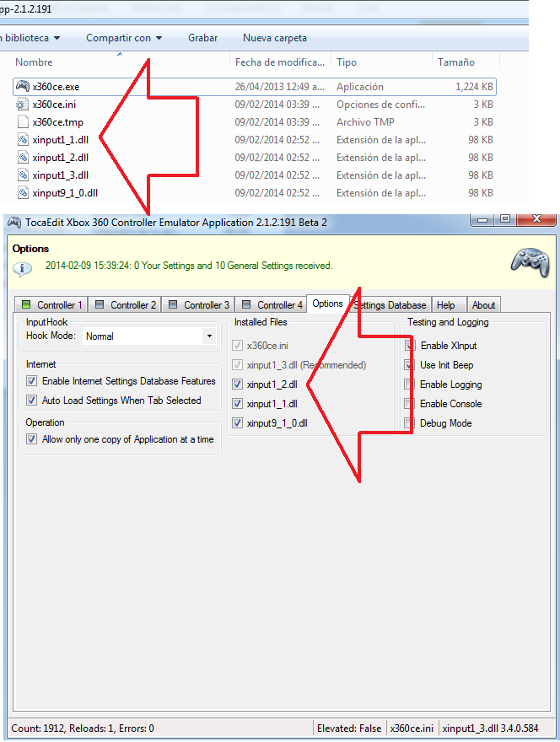
Task: Select the x360ce.exe gamepad file icon
Action: 23,86
